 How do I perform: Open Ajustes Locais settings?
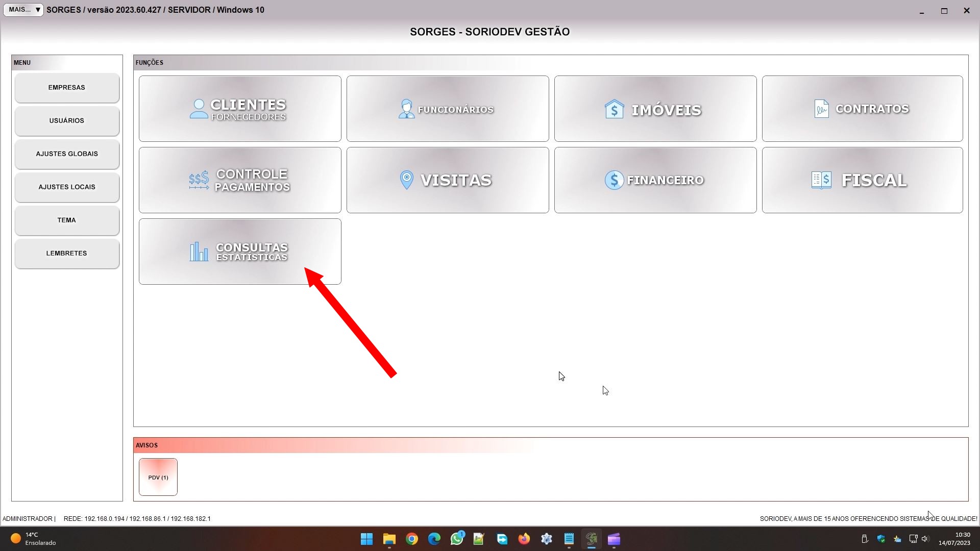67,187
